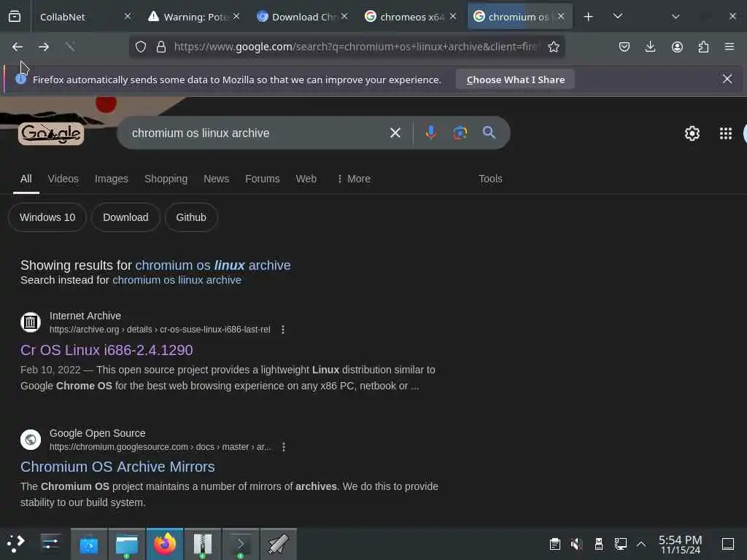Open the Downloads panel
The height and width of the screenshot is (560, 747).
[650, 47]
